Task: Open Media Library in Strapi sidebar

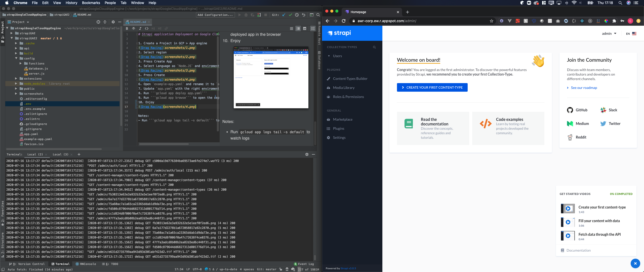Action: [343, 88]
